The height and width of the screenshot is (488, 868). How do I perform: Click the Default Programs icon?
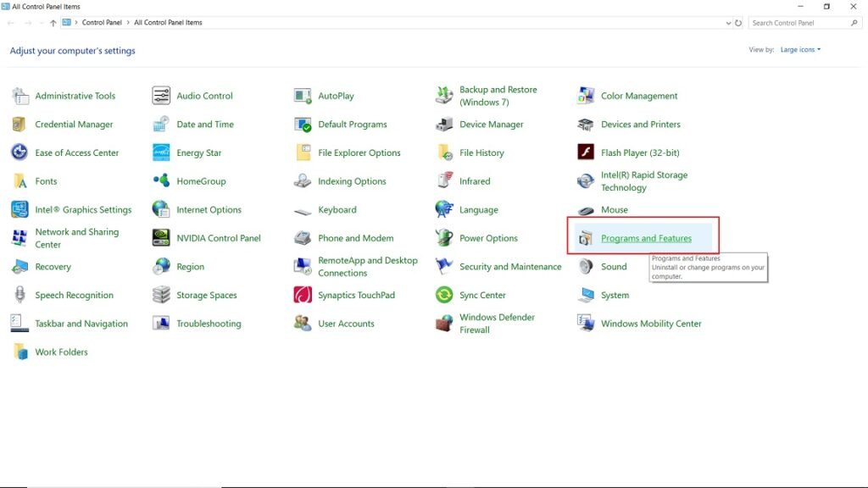303,125
